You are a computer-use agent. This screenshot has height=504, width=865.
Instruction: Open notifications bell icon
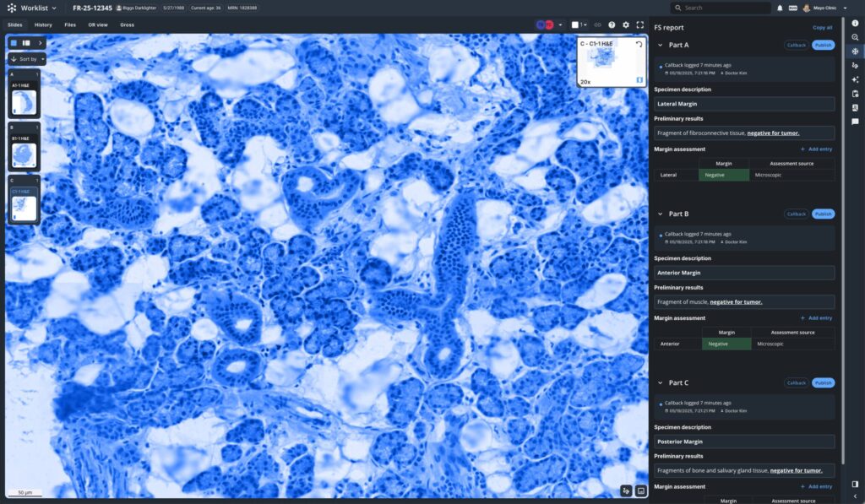(x=780, y=8)
